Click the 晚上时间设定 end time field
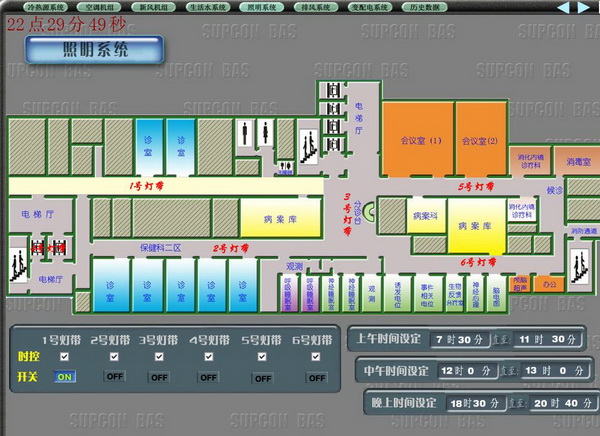This screenshot has width=600, height=436. click(x=562, y=403)
